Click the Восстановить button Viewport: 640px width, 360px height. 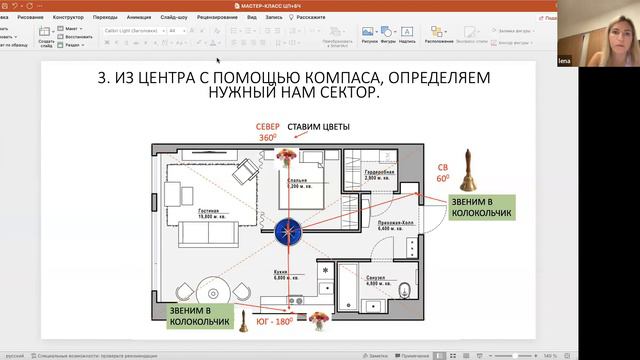click(x=75, y=37)
